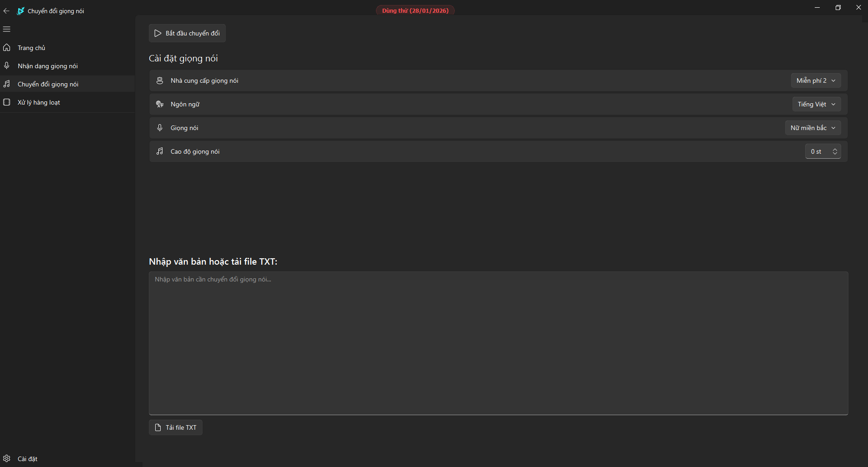Open Xử lý hàng loạt page

(39, 102)
